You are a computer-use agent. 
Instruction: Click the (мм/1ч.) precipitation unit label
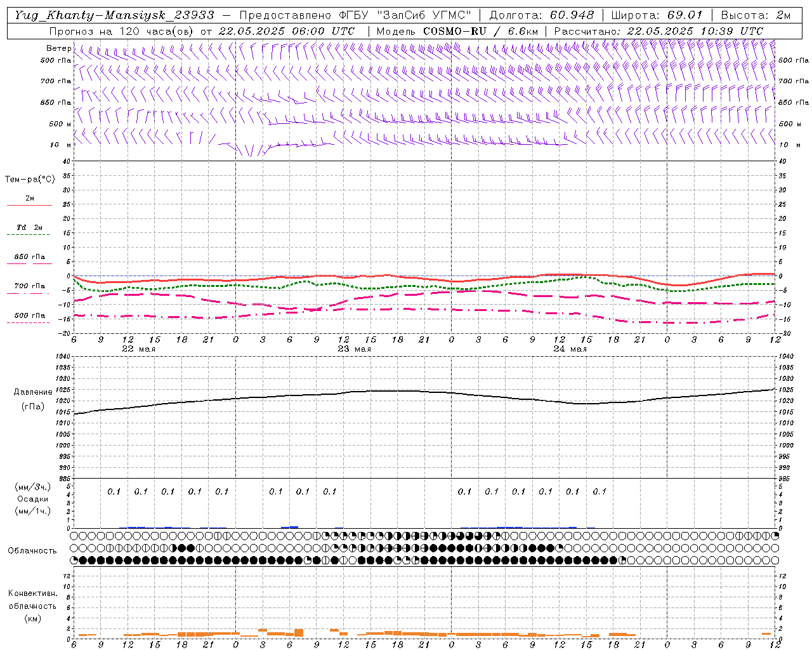[33, 511]
